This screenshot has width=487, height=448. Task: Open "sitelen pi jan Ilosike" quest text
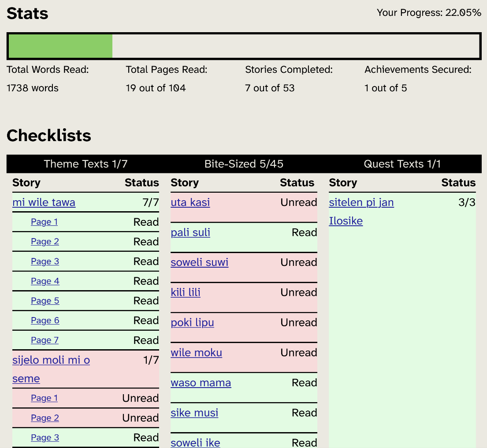[361, 202]
